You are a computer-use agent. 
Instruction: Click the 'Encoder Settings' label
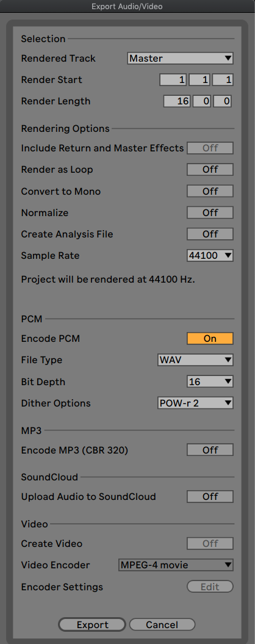click(x=62, y=587)
